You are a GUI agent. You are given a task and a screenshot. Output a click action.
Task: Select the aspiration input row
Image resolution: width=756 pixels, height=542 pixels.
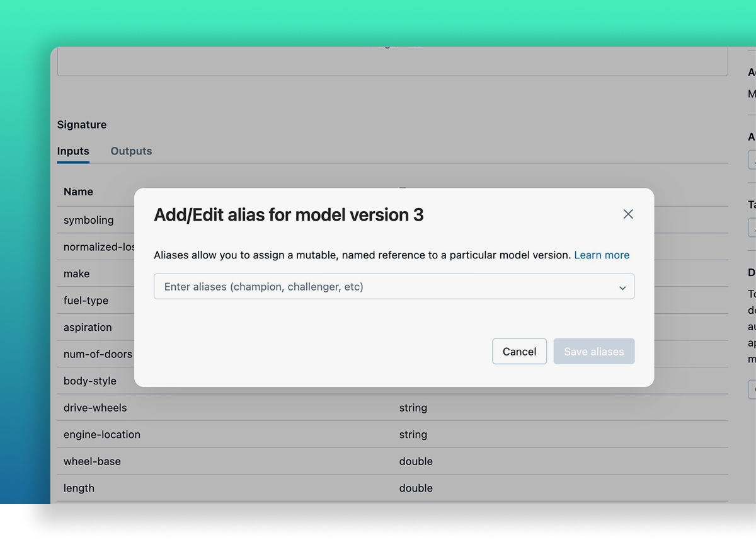88,327
